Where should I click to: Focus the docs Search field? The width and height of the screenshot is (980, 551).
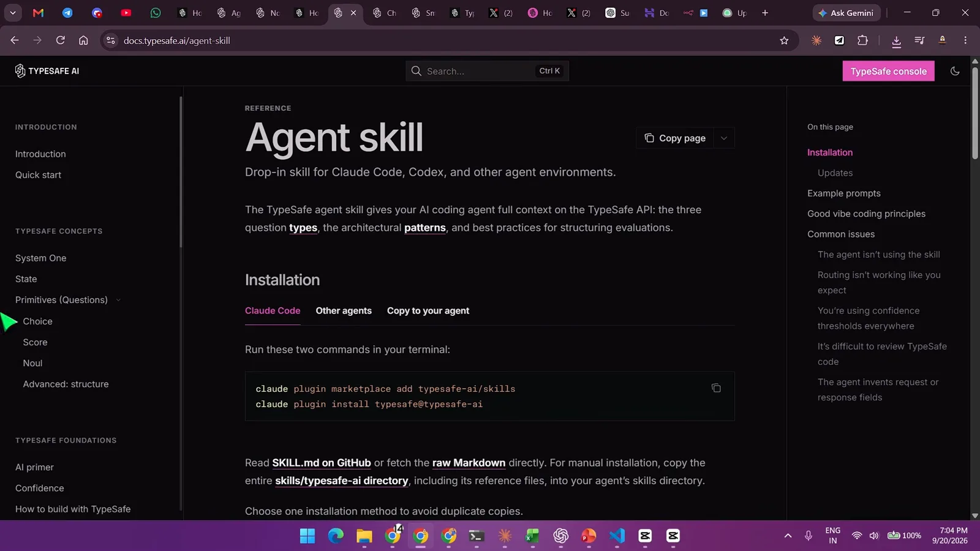[487, 71]
